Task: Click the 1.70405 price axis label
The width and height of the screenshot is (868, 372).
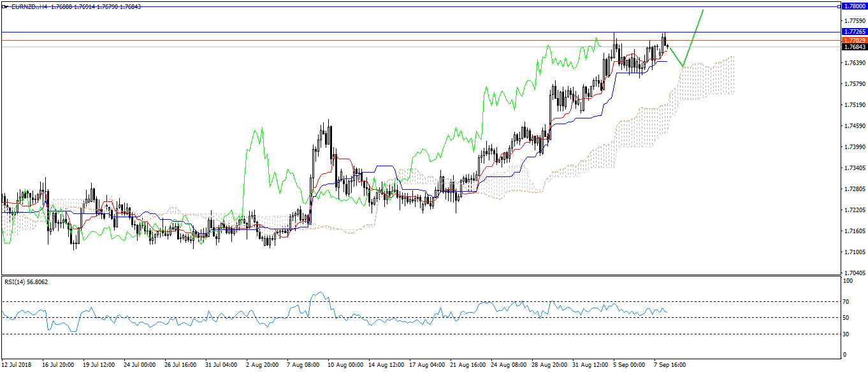Action: (x=853, y=272)
